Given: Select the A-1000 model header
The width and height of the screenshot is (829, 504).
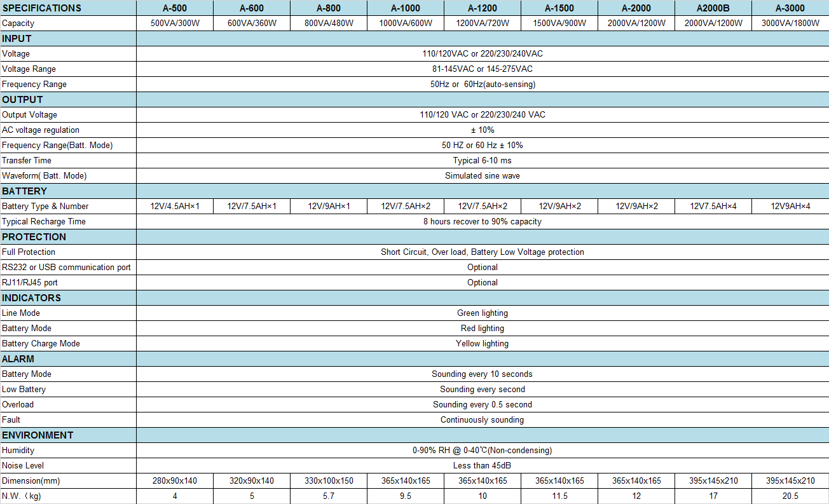Looking at the screenshot, I should (406, 8).
